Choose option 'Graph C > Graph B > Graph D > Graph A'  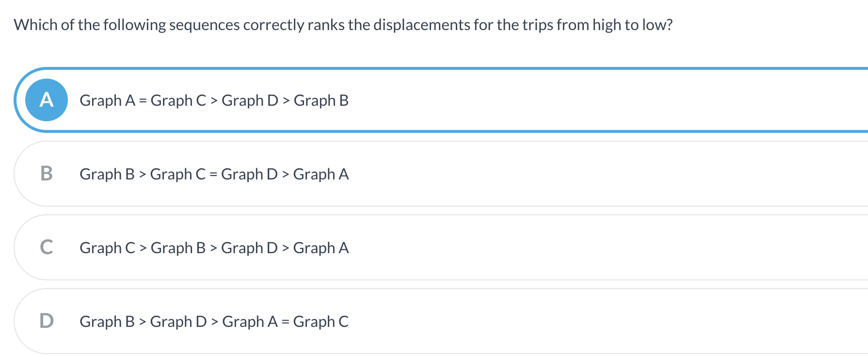pos(214,247)
